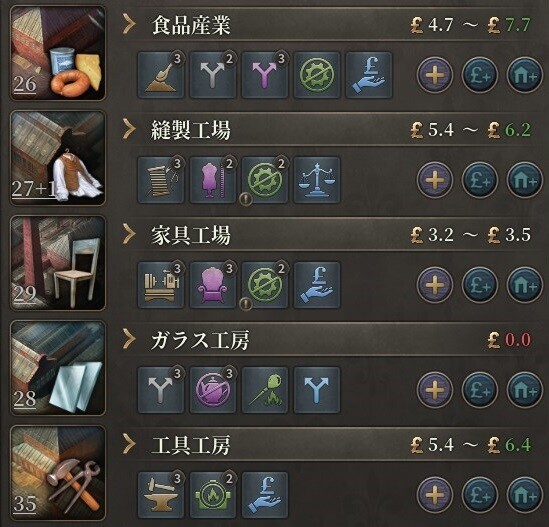Select the green boiler icon in 工具工房

[x=213, y=495]
